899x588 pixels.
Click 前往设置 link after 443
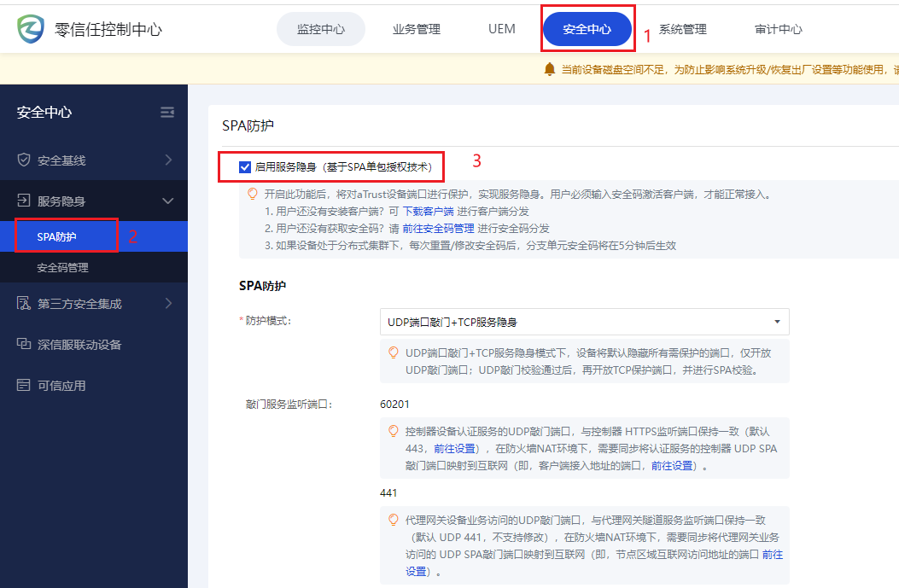(455, 448)
